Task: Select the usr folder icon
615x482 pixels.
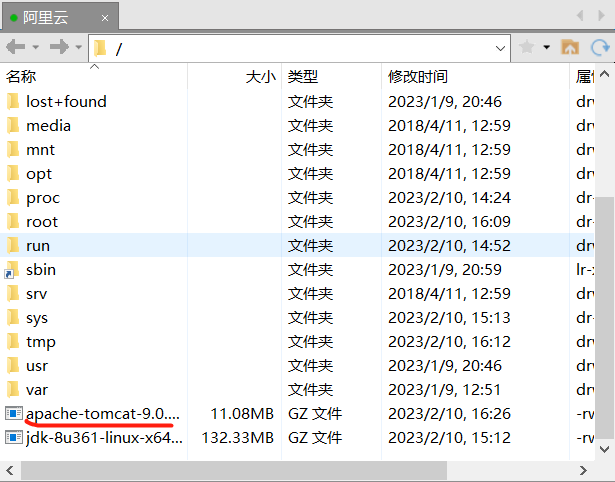Action: tap(13, 366)
